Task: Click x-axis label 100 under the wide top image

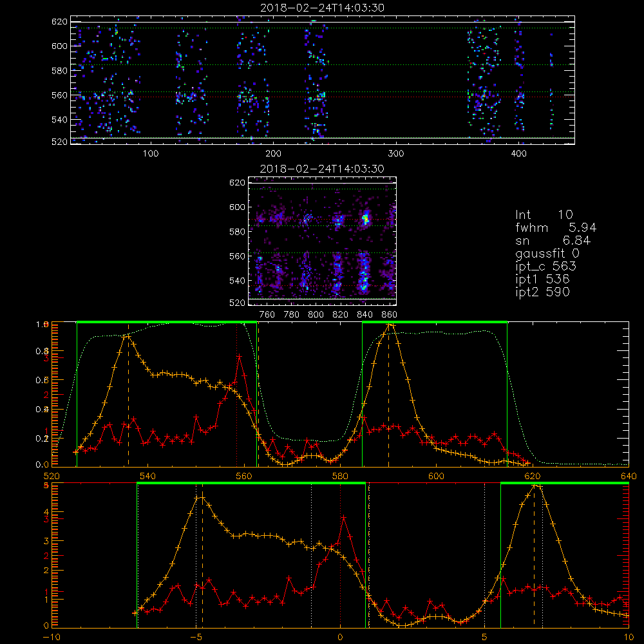Action: tap(151, 154)
